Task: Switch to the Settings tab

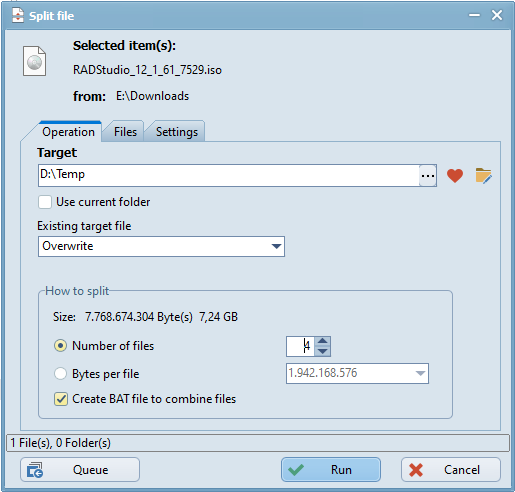Action: (x=177, y=132)
